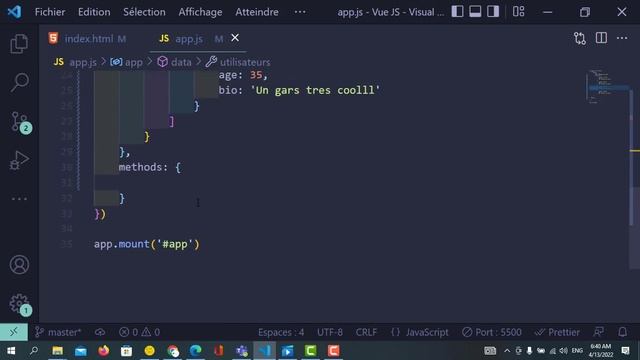Toggle the bottom panel visibility
This screenshot has height=360, width=640.
pyautogui.click(x=475, y=11)
